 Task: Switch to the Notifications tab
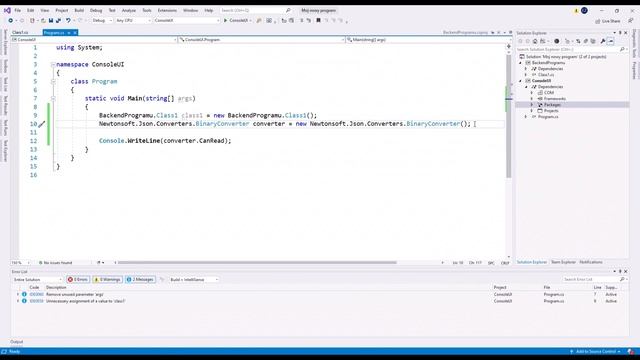(591, 262)
